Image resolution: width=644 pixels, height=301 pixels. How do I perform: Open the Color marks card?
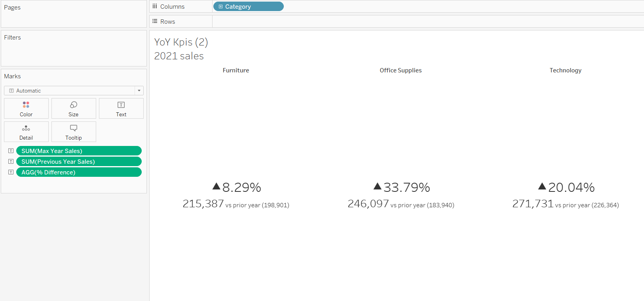click(26, 108)
